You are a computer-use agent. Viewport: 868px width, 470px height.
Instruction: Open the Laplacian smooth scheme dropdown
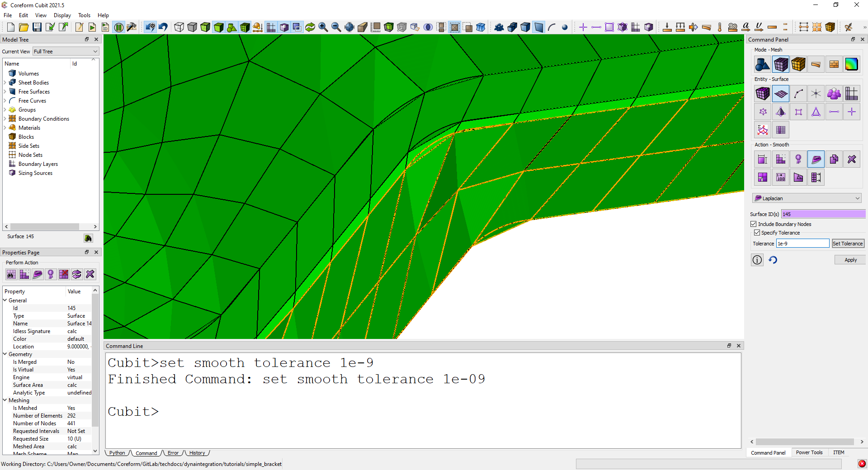coord(807,198)
